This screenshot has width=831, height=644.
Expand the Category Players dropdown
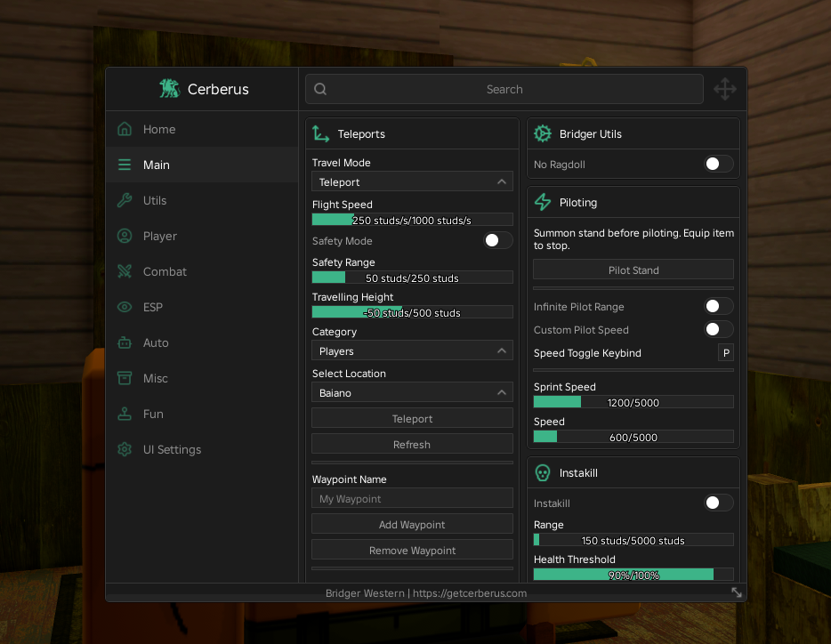[x=412, y=350]
